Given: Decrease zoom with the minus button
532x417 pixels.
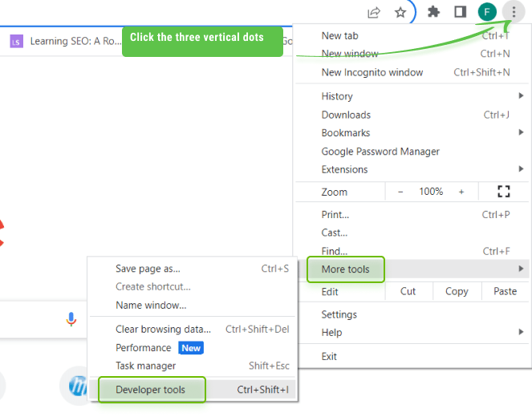Looking at the screenshot, I should 400,192.
